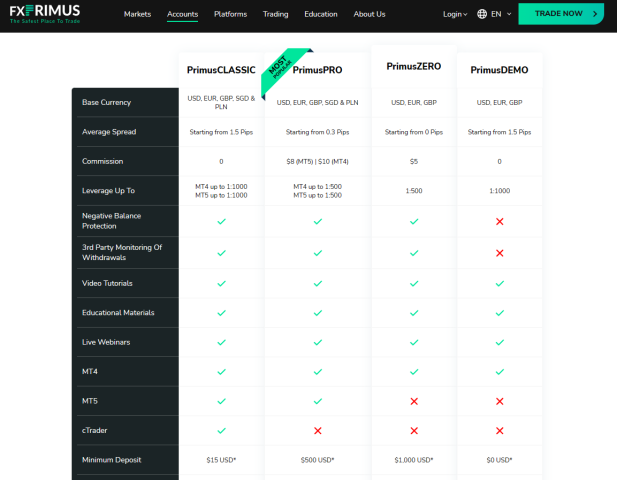
Task: Click PrimusPRO cTrader red cross
Action: point(318,431)
